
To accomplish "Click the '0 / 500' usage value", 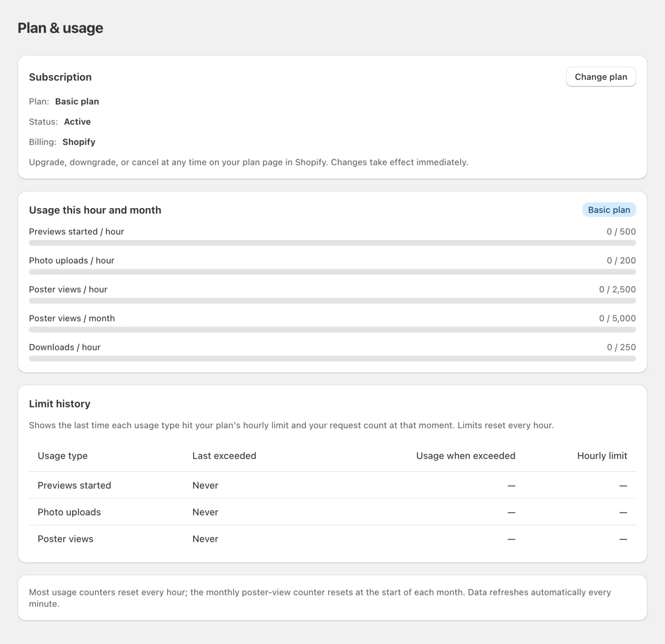I will pyautogui.click(x=621, y=231).
